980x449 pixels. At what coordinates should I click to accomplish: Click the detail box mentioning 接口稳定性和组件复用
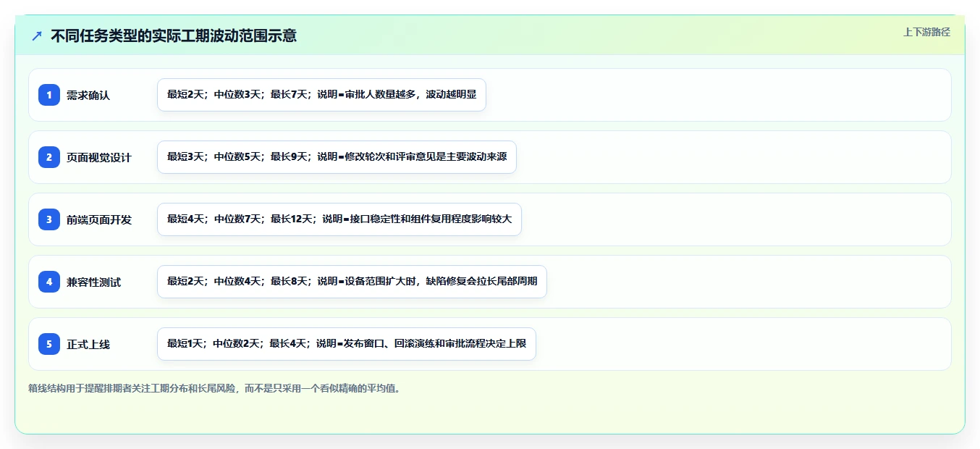(339, 219)
